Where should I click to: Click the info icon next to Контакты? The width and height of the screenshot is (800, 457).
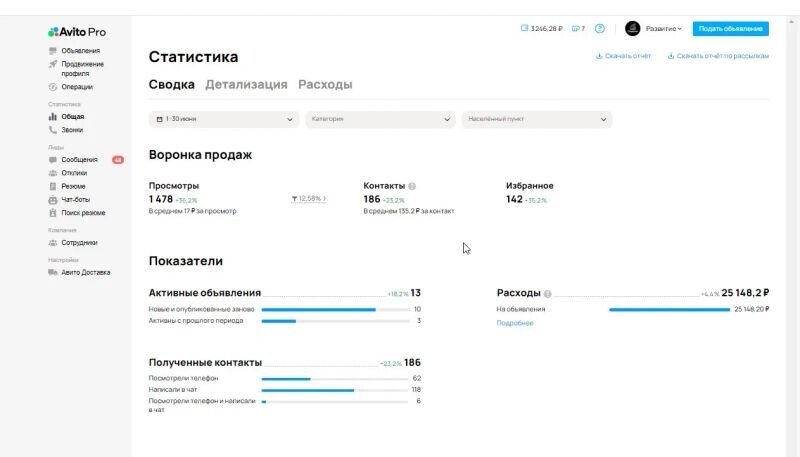point(412,186)
